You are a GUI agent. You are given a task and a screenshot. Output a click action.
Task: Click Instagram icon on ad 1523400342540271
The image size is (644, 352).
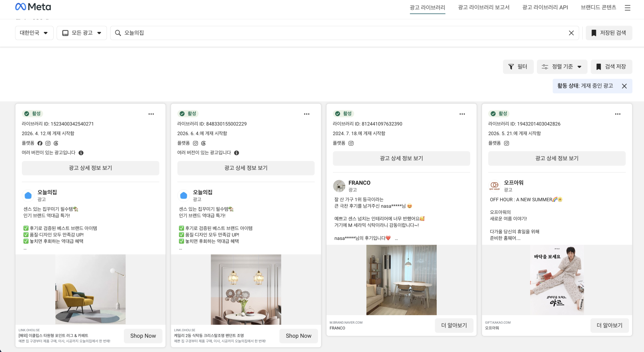coord(48,143)
